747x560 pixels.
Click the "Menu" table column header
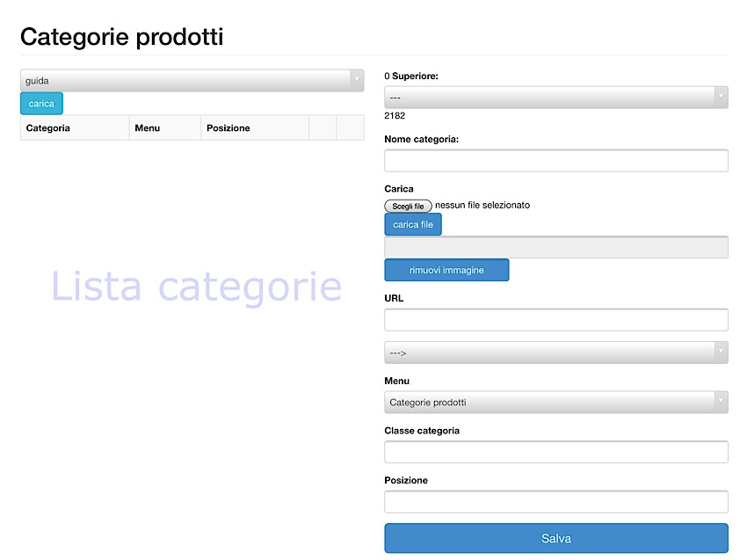coord(147,127)
